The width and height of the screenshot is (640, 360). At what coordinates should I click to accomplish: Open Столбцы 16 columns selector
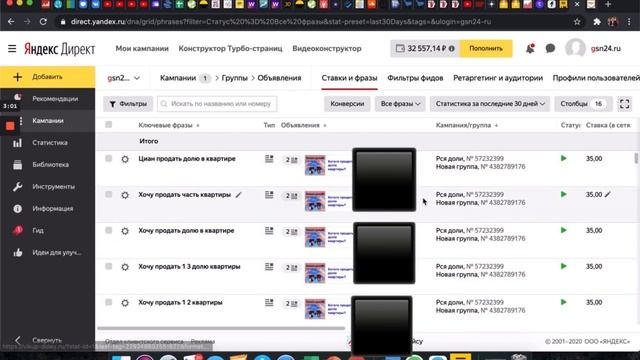tap(583, 104)
